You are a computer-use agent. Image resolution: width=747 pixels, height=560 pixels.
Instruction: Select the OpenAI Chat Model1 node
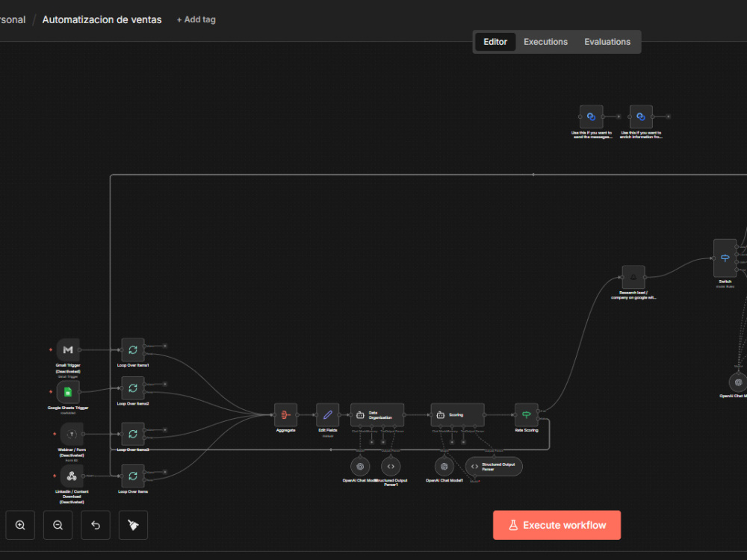[x=444, y=467]
